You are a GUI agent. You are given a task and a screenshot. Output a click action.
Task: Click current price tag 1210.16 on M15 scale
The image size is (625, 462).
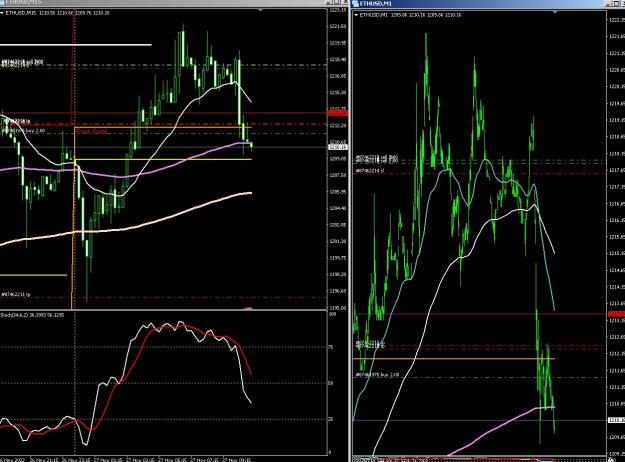click(x=337, y=147)
